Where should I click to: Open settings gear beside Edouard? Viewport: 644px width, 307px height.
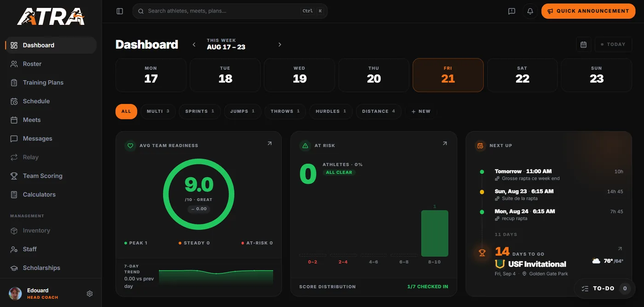pyautogui.click(x=90, y=294)
